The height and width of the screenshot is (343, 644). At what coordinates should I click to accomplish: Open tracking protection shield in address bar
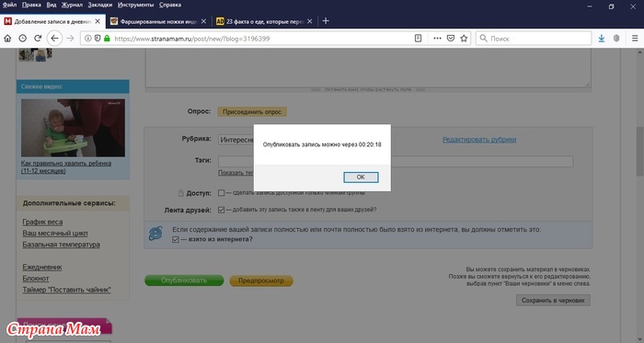pyautogui.click(x=98, y=38)
